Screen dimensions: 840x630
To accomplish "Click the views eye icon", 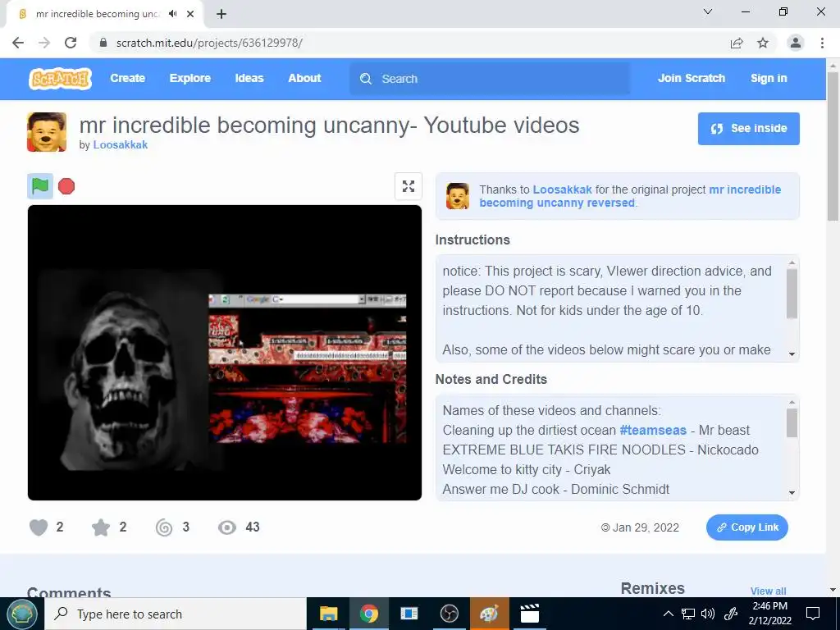I will click(227, 527).
